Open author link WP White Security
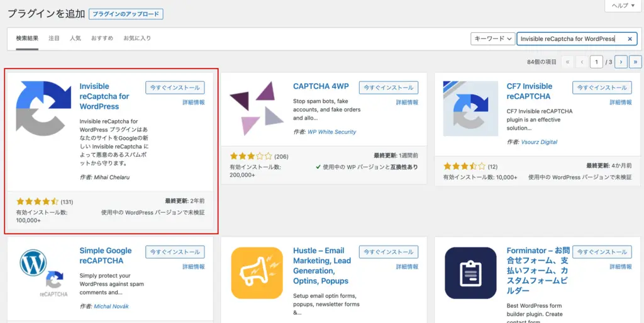644x323 pixels. point(332,132)
